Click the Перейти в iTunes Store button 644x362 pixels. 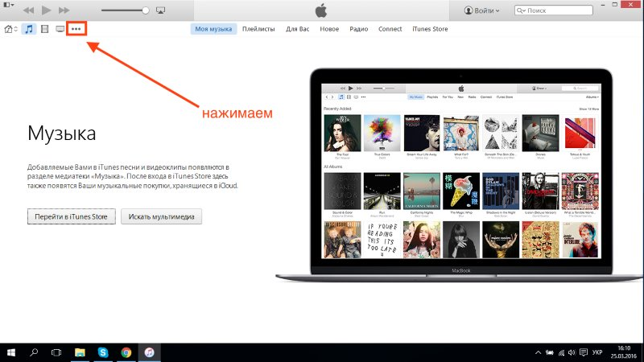[72, 216]
